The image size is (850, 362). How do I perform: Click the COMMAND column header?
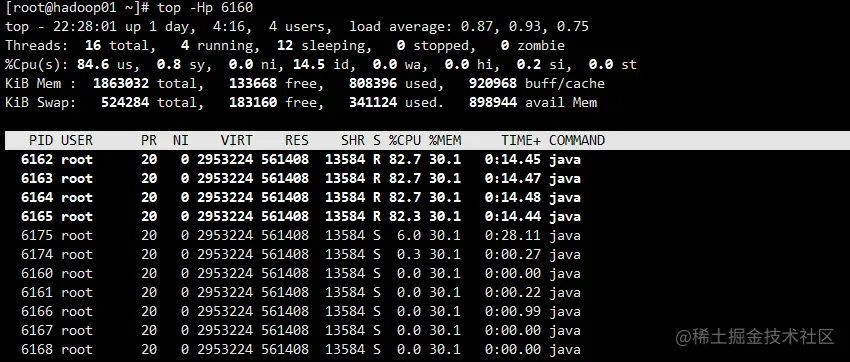[577, 140]
